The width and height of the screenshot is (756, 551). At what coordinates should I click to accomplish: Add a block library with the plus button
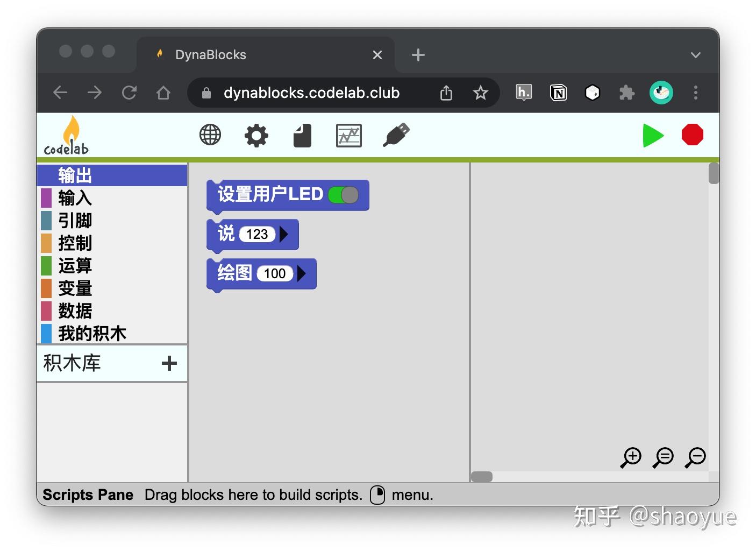click(169, 363)
